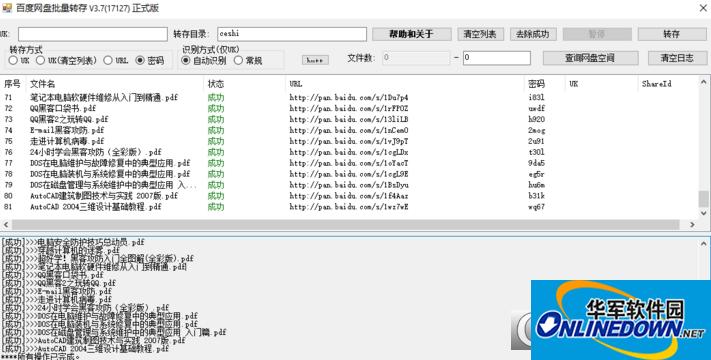Click the 去除成功 button
711x360 pixels.
[533, 34]
